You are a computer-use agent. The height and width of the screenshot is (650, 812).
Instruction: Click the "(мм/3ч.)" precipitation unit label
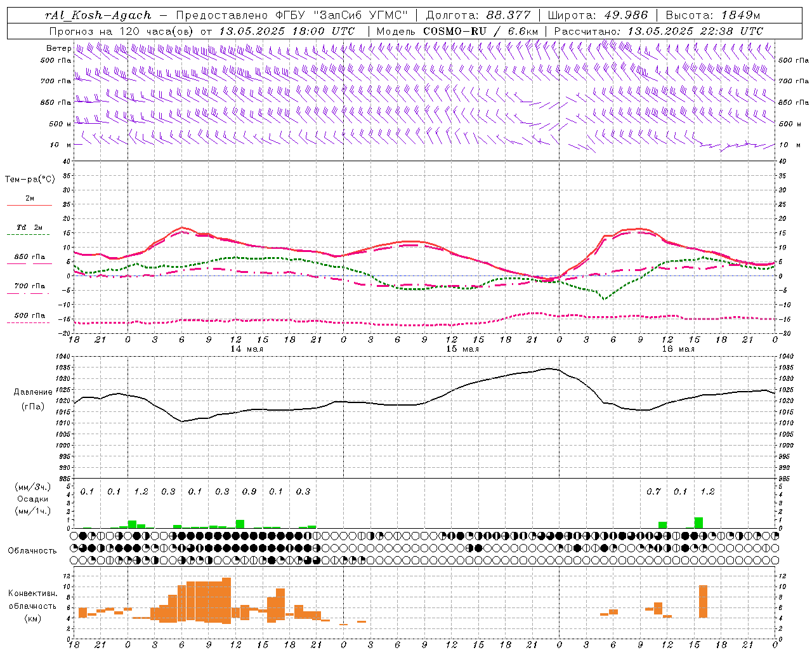pyautogui.click(x=32, y=487)
